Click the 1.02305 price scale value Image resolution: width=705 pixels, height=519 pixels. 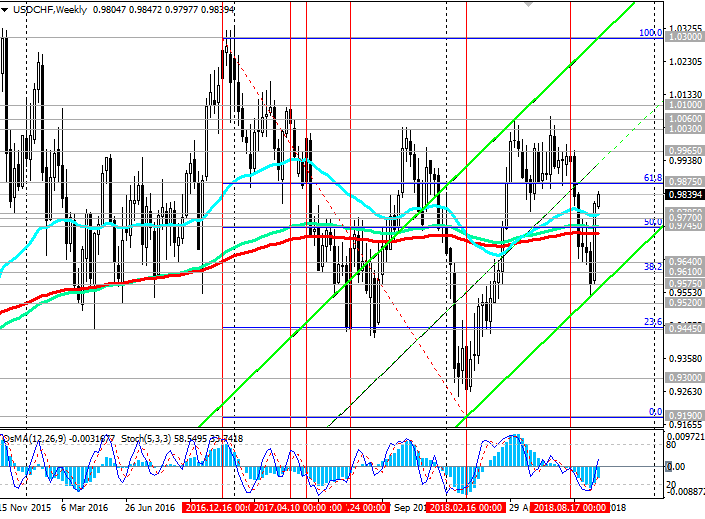685,62
